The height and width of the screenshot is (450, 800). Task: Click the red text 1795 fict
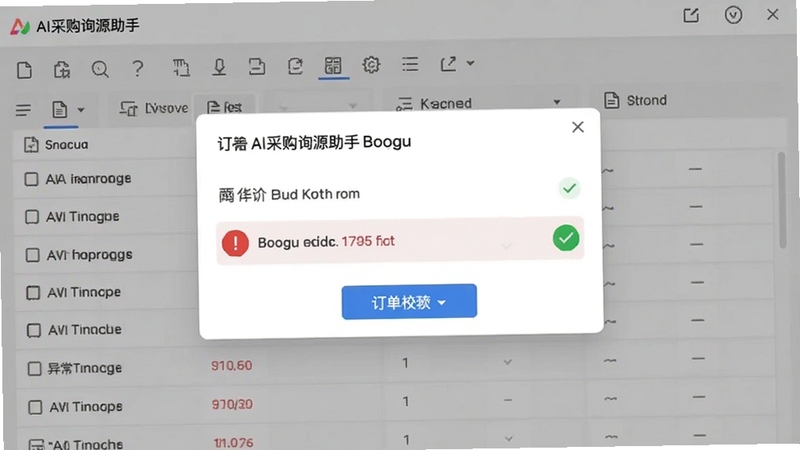tap(368, 241)
